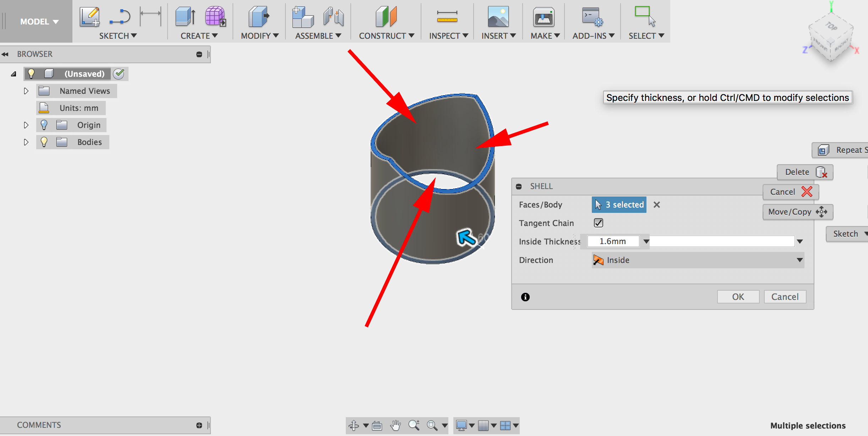Click the Viewports layout icon
The image size is (868, 436).
505,425
